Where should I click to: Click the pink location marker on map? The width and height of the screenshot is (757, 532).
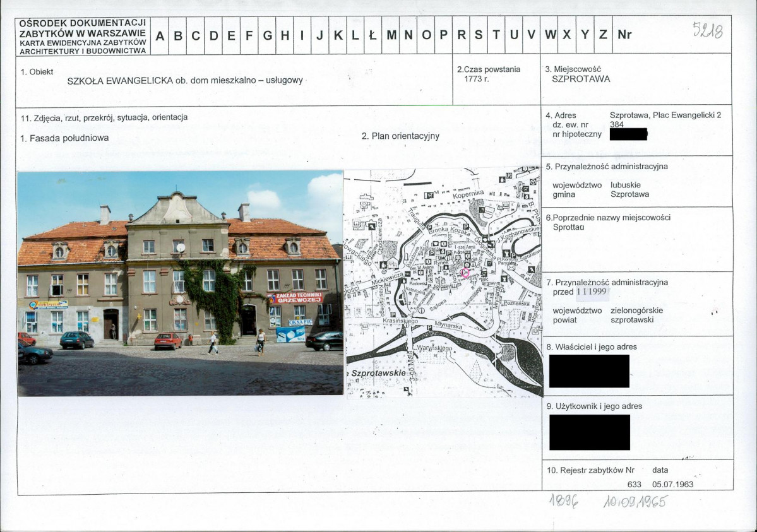466,273
